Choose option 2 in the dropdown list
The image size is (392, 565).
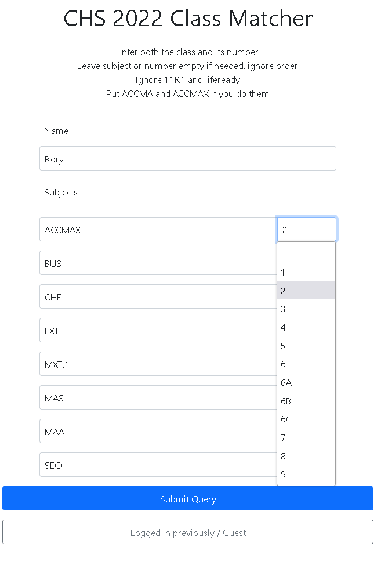point(306,291)
